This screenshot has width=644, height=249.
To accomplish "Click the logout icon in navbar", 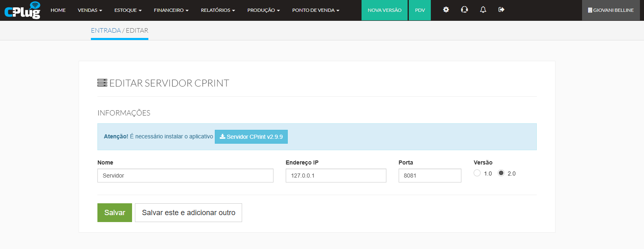I will (x=501, y=10).
